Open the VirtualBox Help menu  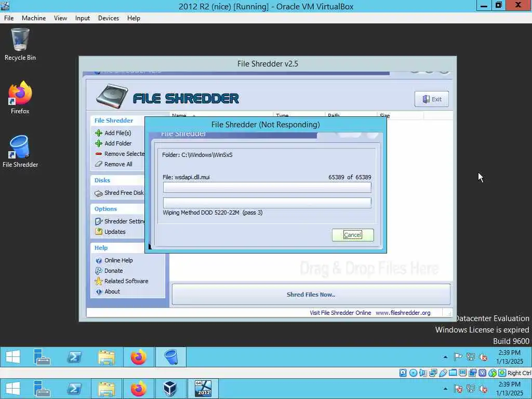pos(134,18)
